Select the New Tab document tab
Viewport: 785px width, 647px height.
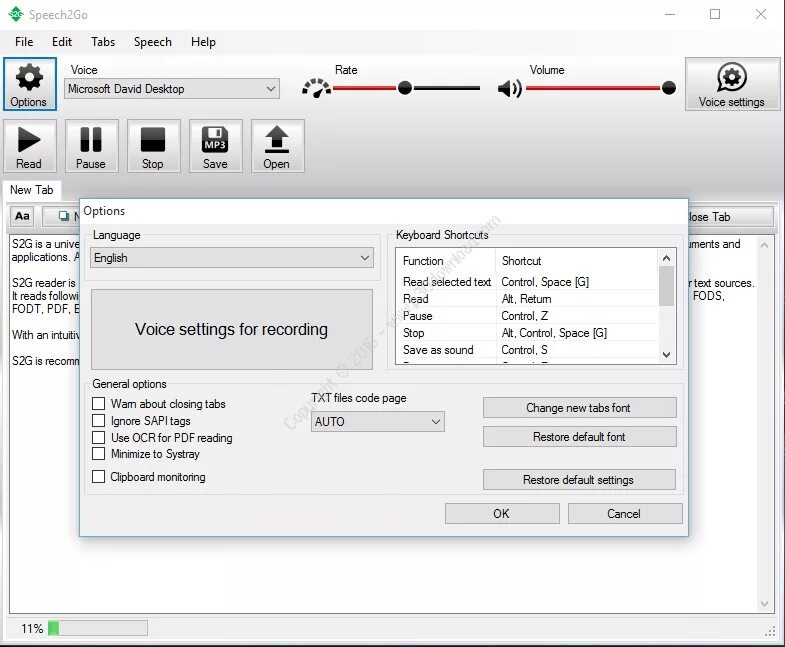(x=32, y=190)
